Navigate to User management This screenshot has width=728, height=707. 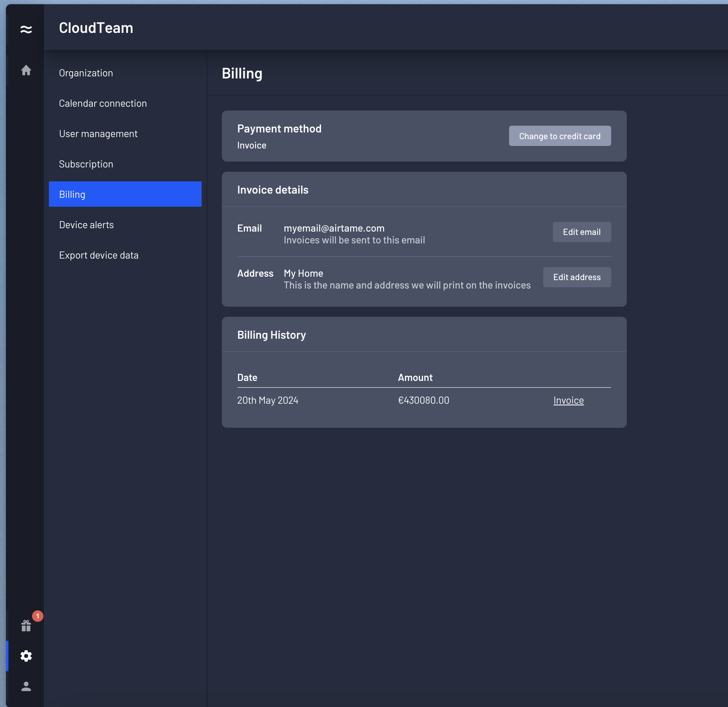[98, 134]
